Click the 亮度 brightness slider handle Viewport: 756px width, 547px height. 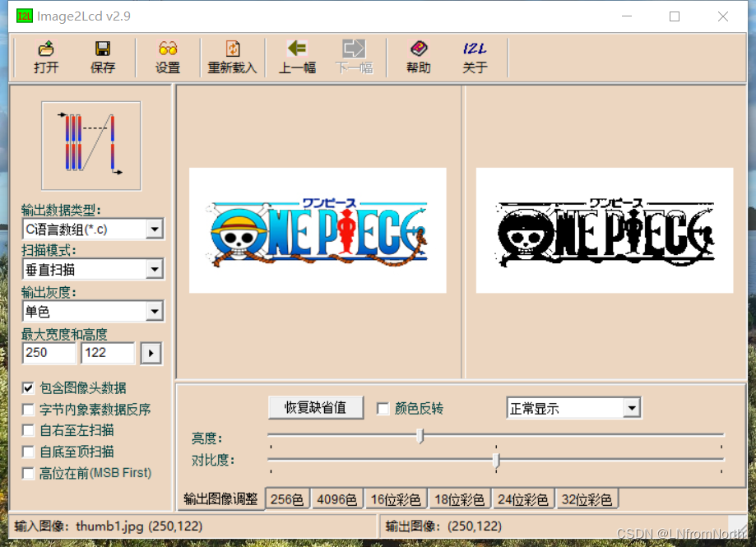tap(420, 436)
